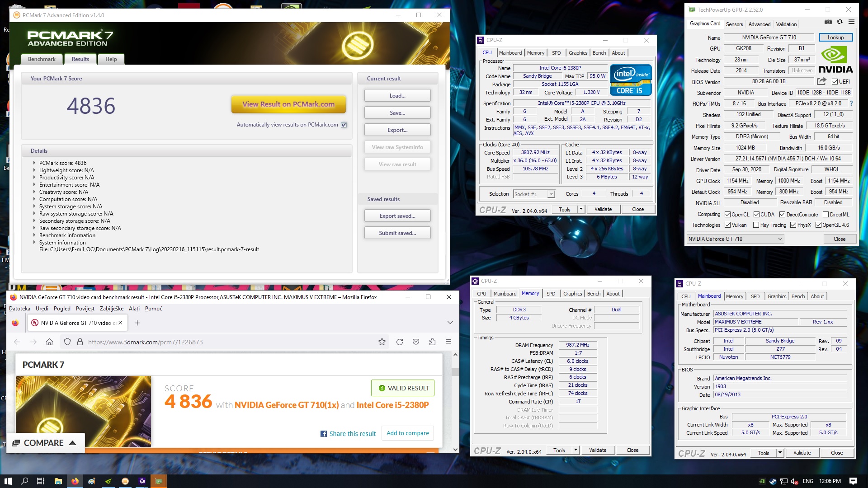868x488 pixels.
Task: Expand the Benchmark information row
Action: (34, 235)
